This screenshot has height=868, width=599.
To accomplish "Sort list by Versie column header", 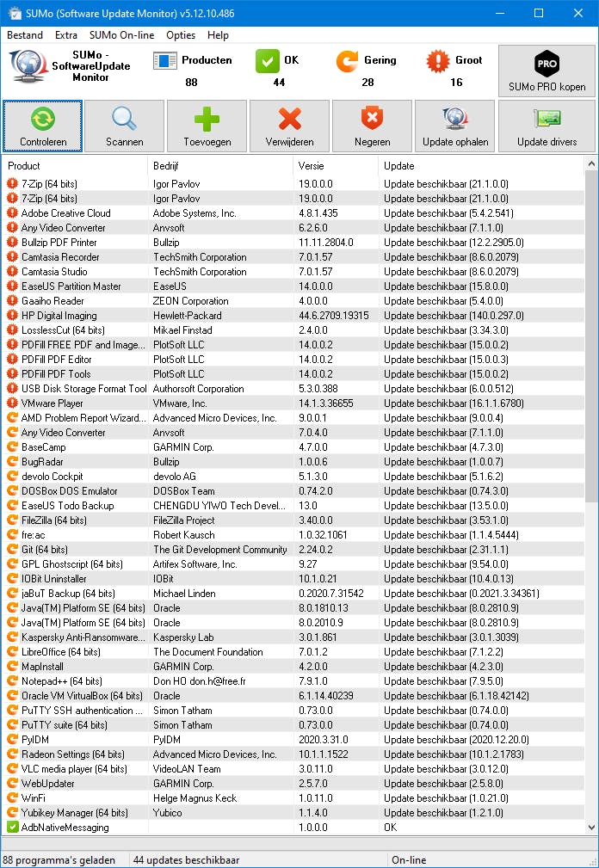I will point(336,165).
